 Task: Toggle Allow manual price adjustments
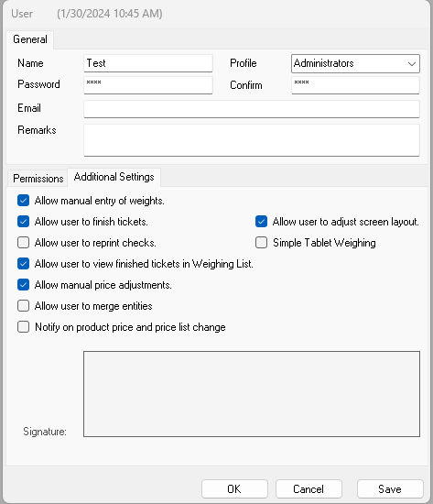23,285
